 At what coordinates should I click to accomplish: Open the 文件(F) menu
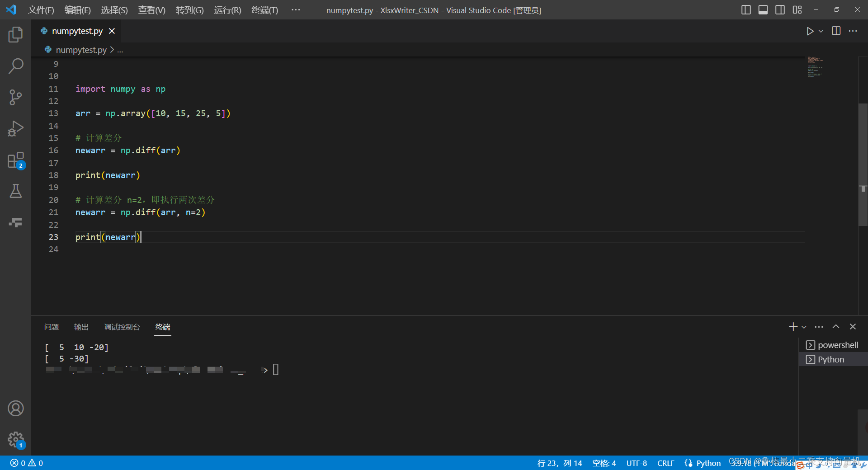41,10
